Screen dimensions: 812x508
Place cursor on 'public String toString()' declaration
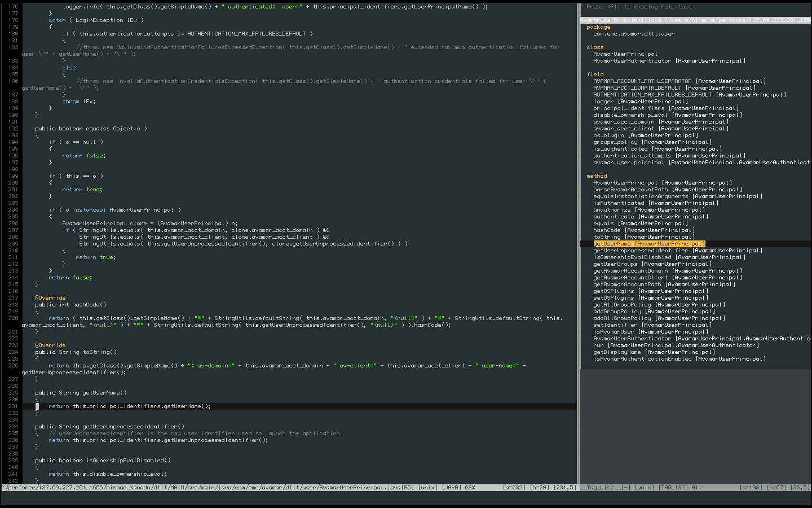[x=76, y=352]
